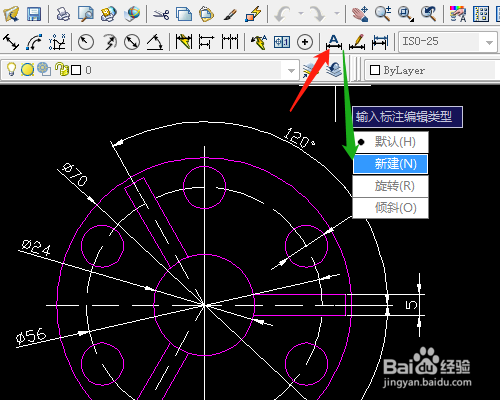Start the Pan realtime hand tool
The width and height of the screenshot is (500, 400).
(360, 14)
